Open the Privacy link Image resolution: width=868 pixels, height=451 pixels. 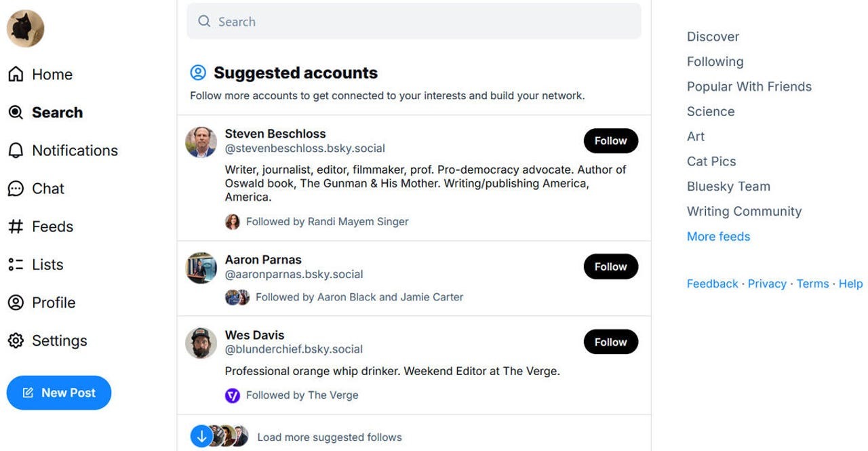tap(767, 284)
